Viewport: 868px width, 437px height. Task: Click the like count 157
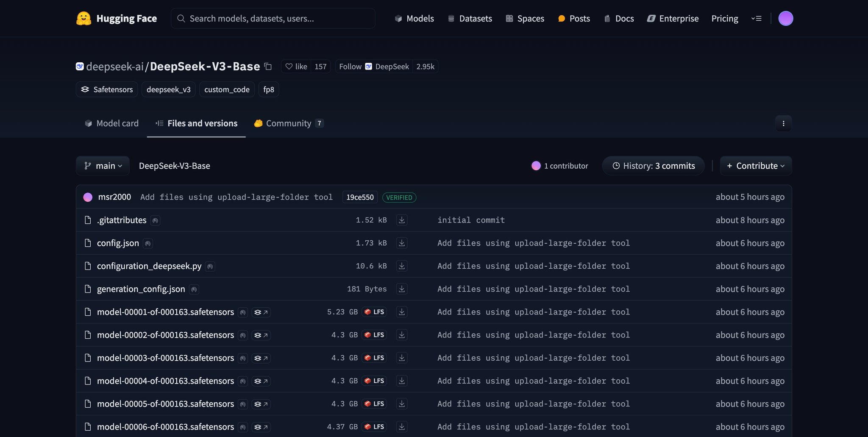pyautogui.click(x=320, y=66)
